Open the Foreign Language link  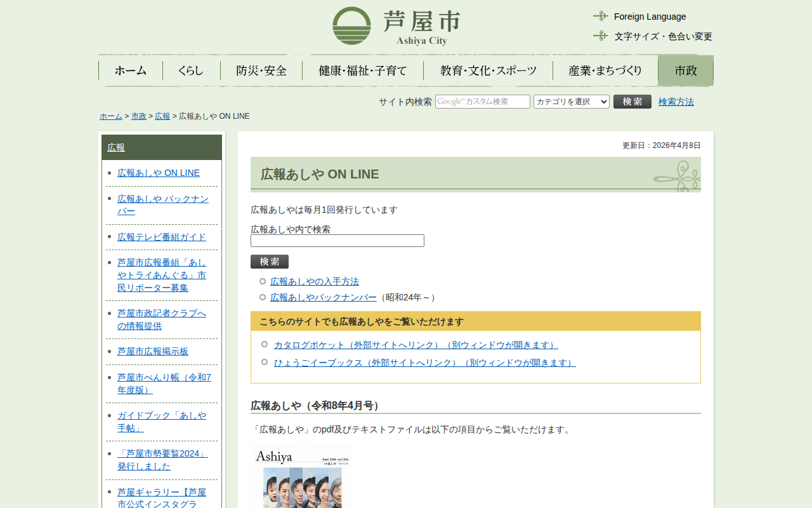pyautogui.click(x=650, y=17)
